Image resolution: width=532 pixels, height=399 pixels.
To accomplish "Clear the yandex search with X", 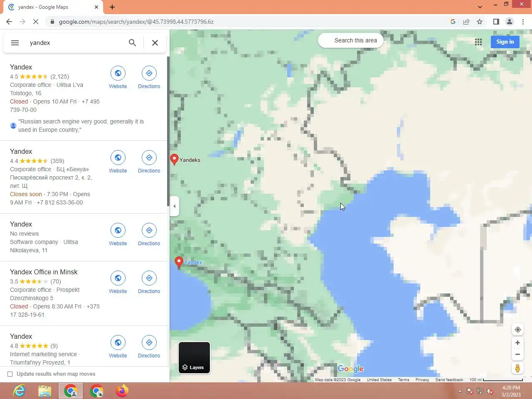I will [155, 43].
